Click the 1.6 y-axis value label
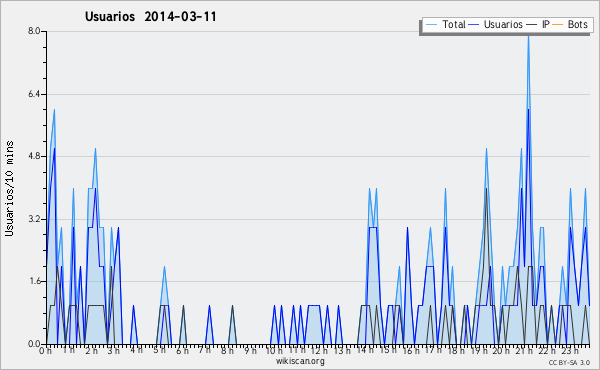This screenshot has height=370, width=600. tap(34, 281)
